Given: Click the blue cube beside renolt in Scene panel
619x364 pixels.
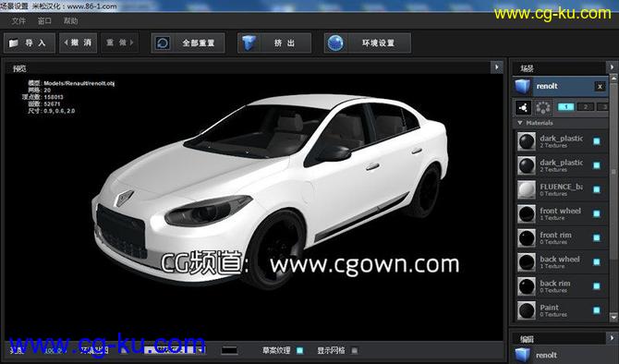Looking at the screenshot, I should click(x=523, y=86).
